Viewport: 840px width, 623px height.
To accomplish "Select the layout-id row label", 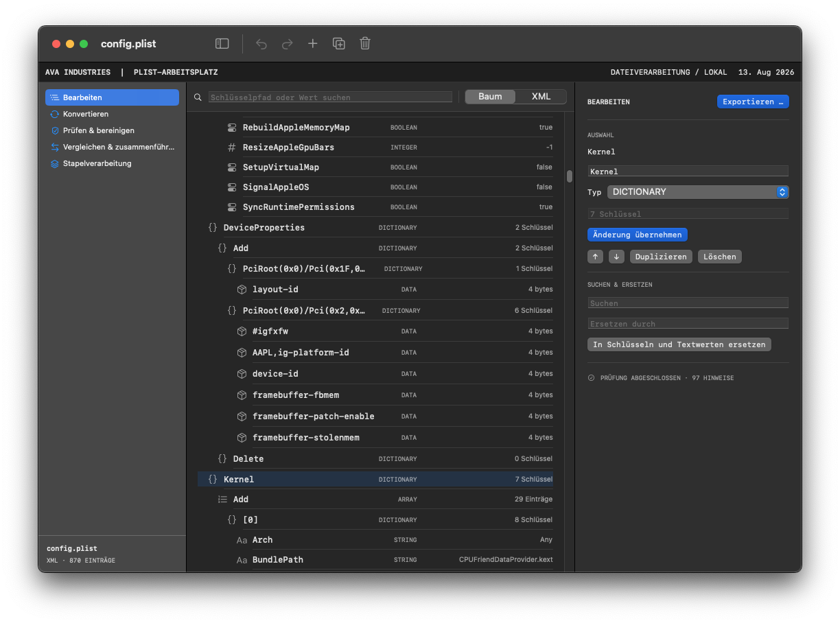I will click(275, 290).
